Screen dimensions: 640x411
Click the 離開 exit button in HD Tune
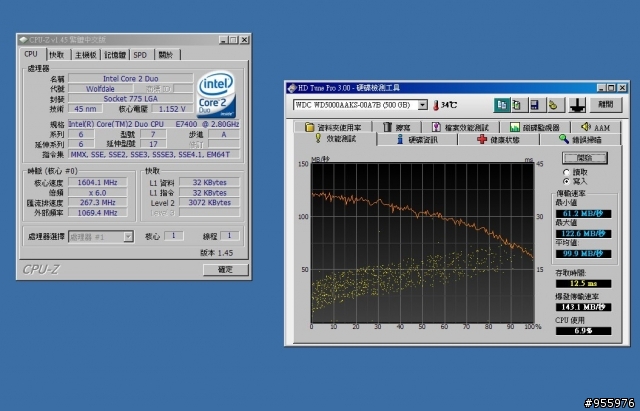[x=606, y=104]
